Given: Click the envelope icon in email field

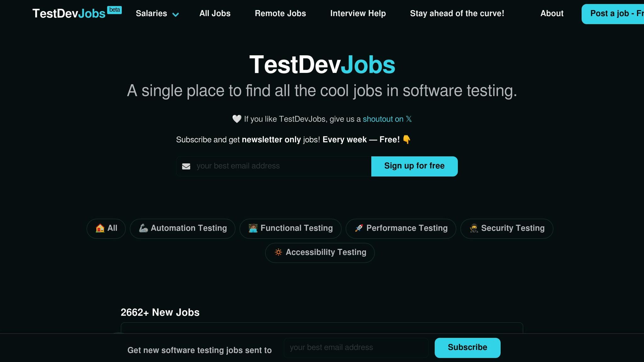Looking at the screenshot, I should click(x=186, y=166).
